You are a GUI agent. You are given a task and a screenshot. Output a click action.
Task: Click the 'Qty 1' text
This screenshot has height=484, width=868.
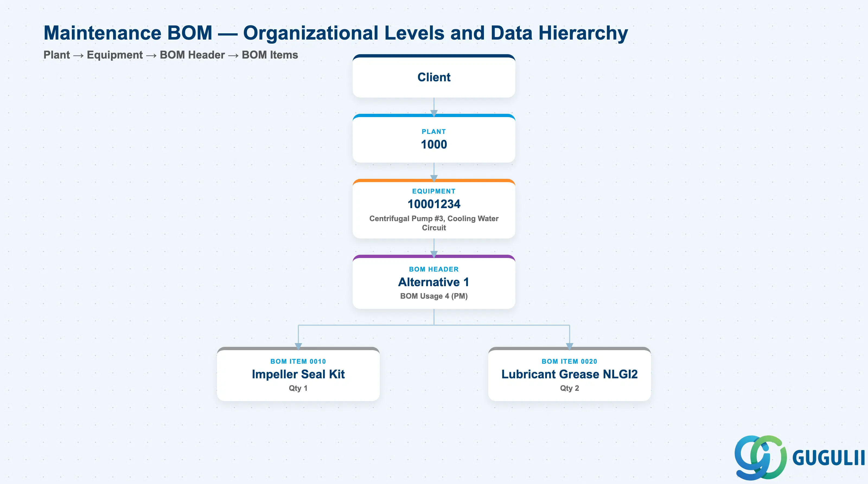coord(298,388)
